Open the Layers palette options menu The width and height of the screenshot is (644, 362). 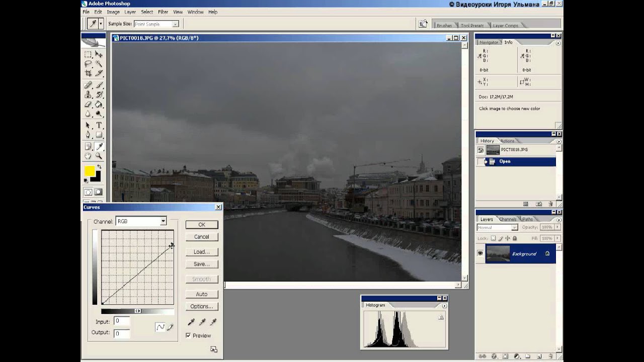coord(558,220)
